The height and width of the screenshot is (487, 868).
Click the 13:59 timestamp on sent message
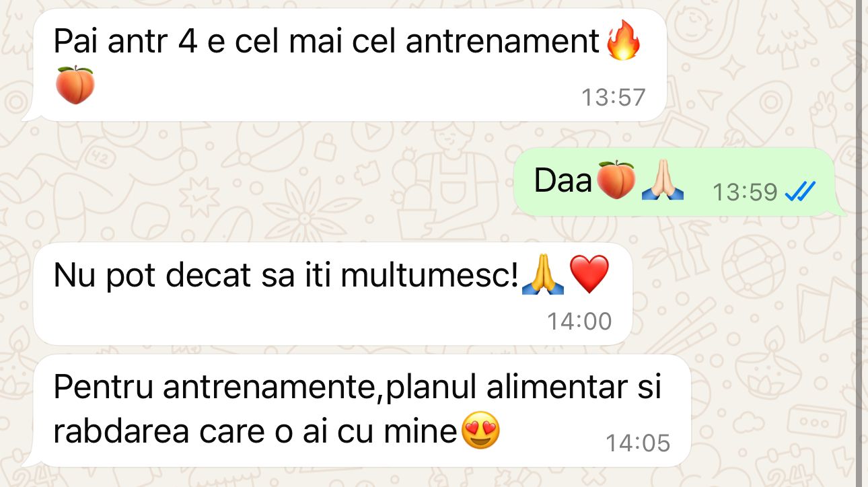coord(745,193)
